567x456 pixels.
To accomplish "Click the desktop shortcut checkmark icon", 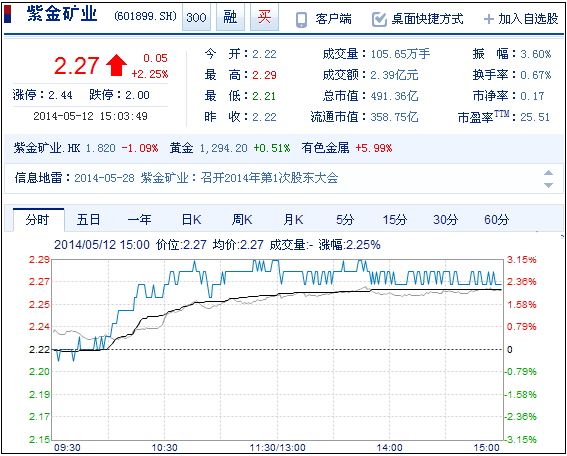I will coord(379,19).
